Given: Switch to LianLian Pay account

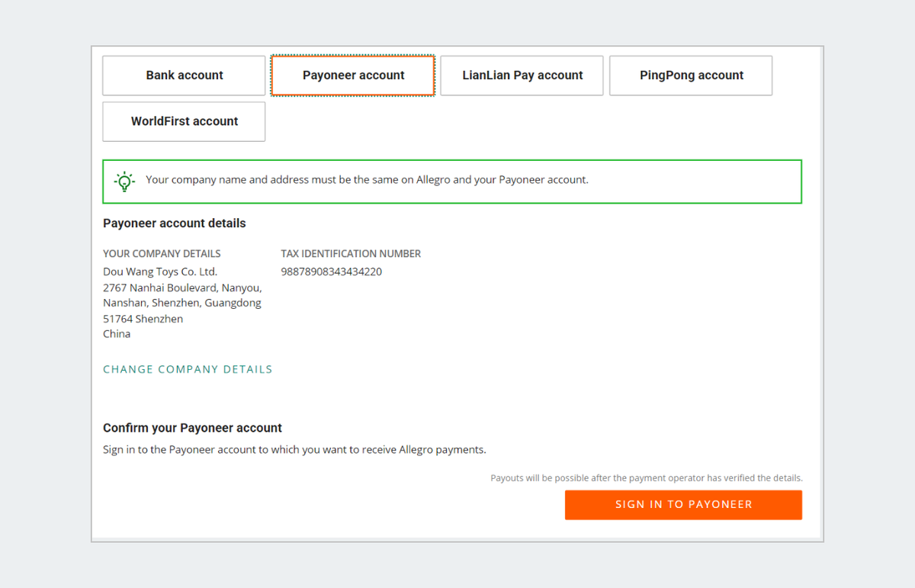Looking at the screenshot, I should coord(522,76).
